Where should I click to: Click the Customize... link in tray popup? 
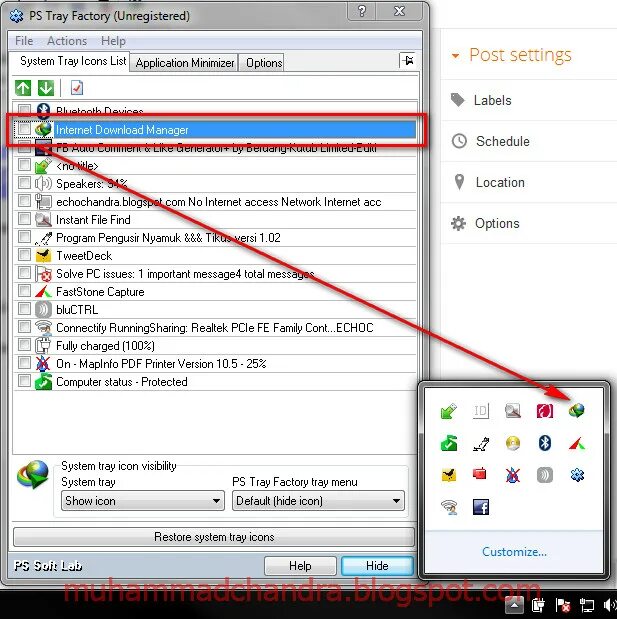point(514,551)
